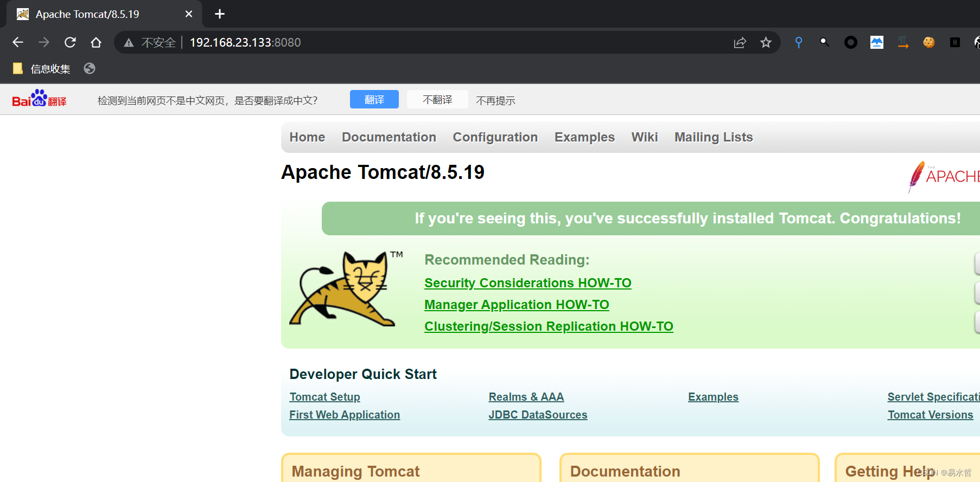
Task: Click the browser forward arrow
Action: point(44,42)
